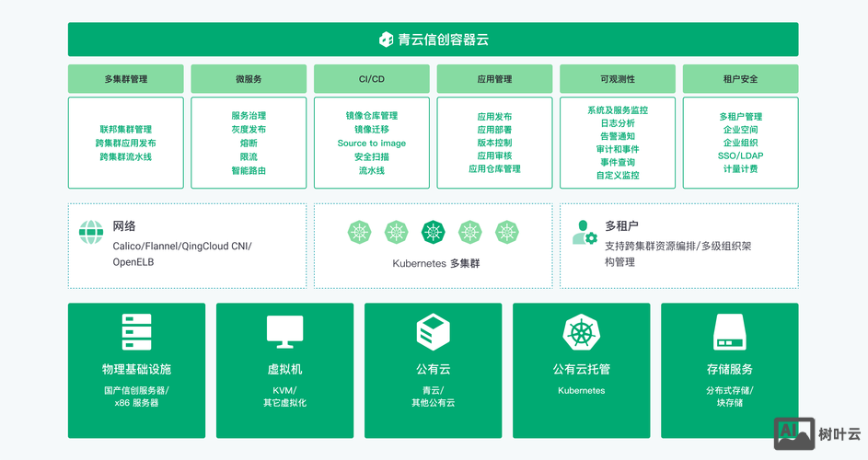Click the 虚拟机 card title
868x460 pixels.
coord(285,369)
